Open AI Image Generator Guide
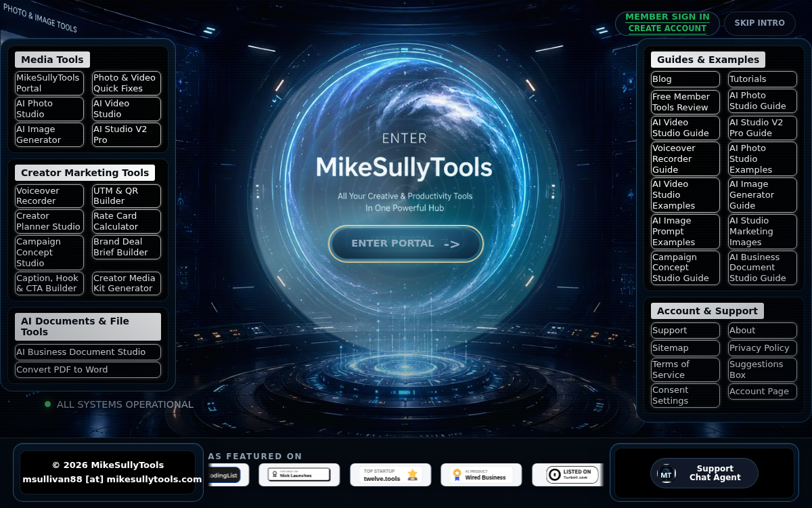Image resolution: width=812 pixels, height=508 pixels. [763, 195]
